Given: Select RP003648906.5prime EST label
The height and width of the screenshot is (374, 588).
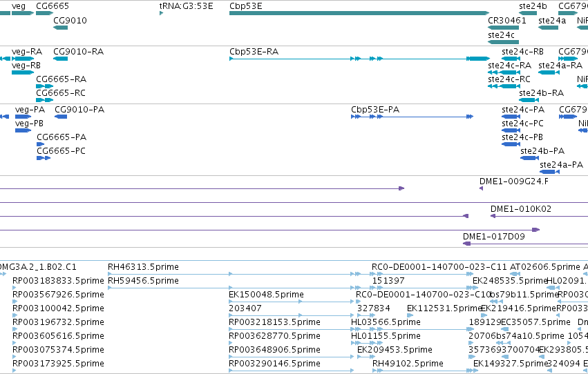Looking at the screenshot, I should [x=274, y=350].
